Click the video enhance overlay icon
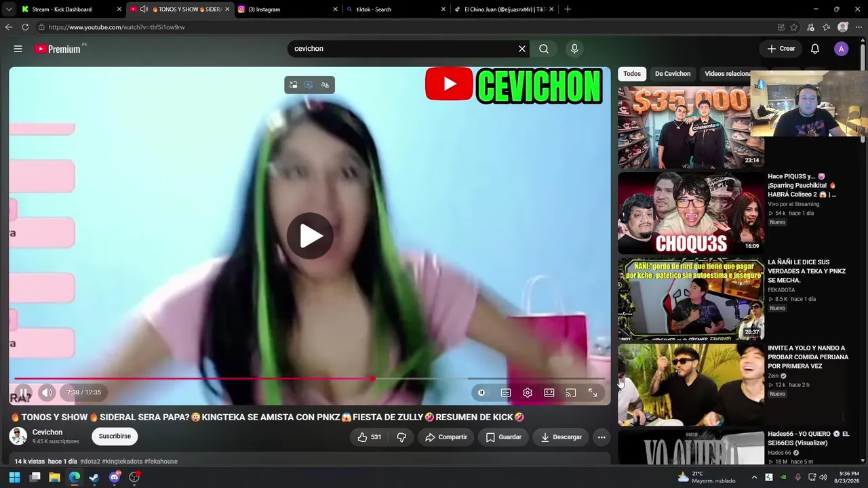This screenshot has height=488, width=868. tap(309, 85)
